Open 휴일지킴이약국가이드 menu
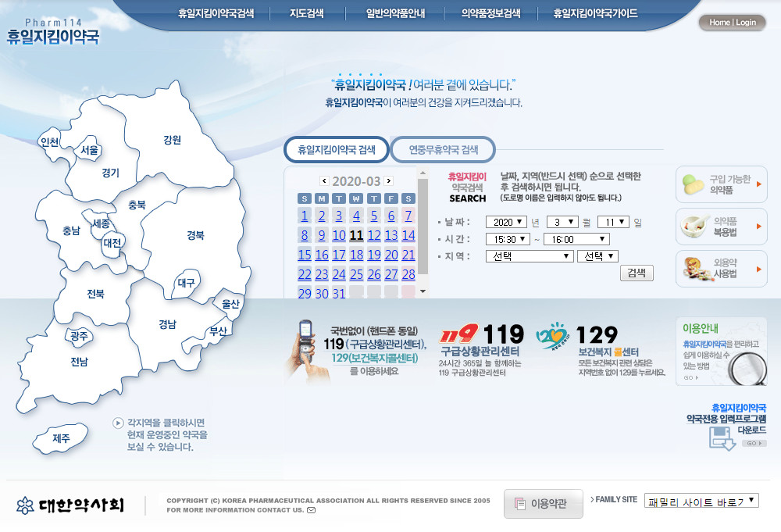The height and width of the screenshot is (532, 781). [x=595, y=13]
